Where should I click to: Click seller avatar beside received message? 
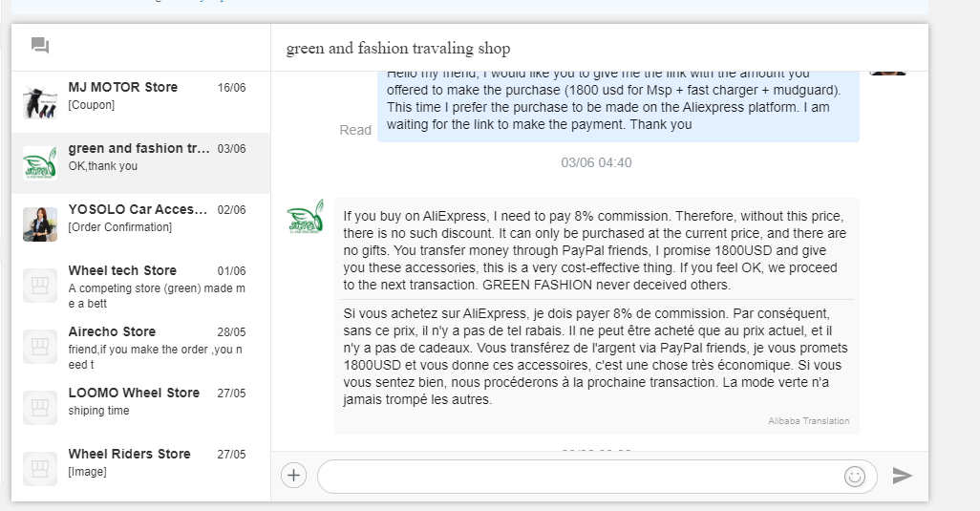coord(305,218)
